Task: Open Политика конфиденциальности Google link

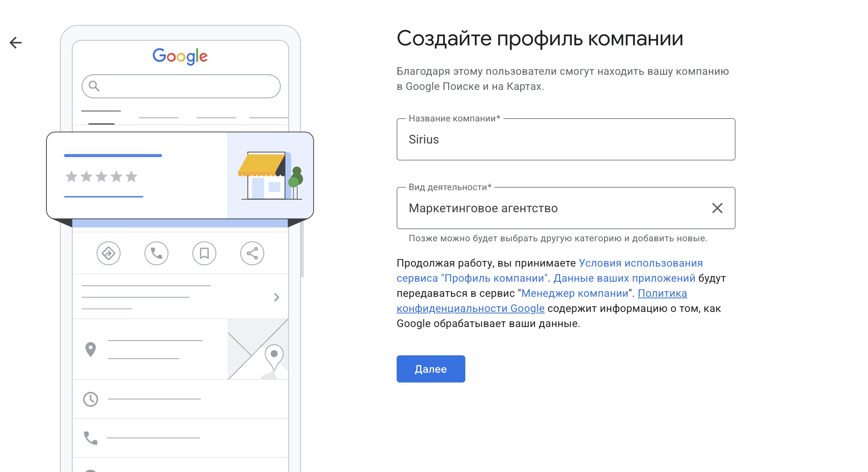Action: point(542,301)
